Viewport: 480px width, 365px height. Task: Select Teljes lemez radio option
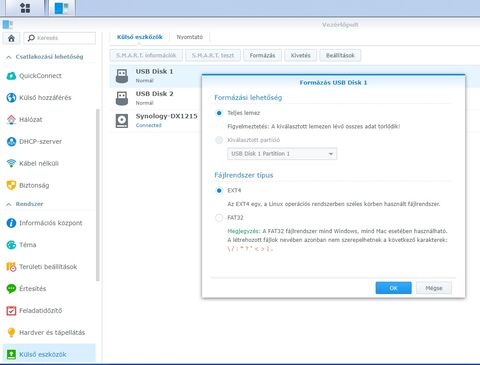(219, 113)
